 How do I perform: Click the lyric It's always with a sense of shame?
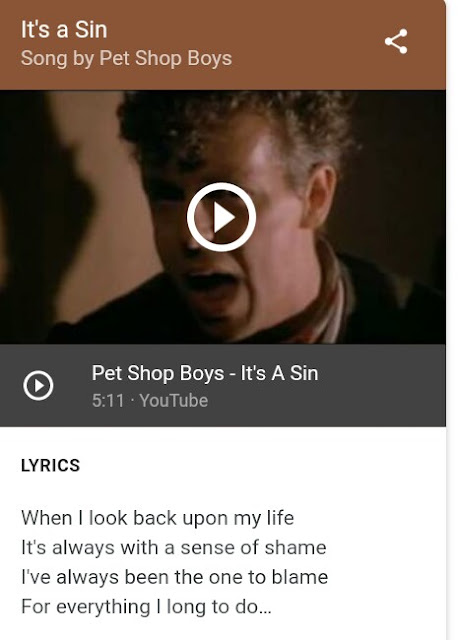174,548
